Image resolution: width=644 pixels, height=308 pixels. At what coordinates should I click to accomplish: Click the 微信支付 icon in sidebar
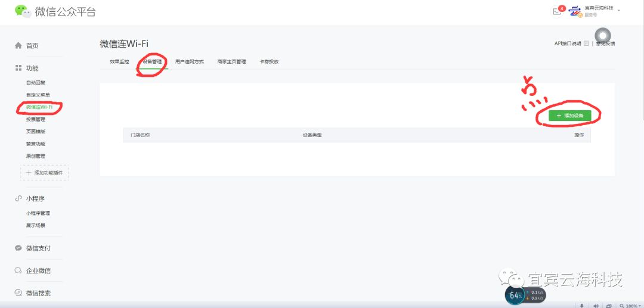(18, 248)
